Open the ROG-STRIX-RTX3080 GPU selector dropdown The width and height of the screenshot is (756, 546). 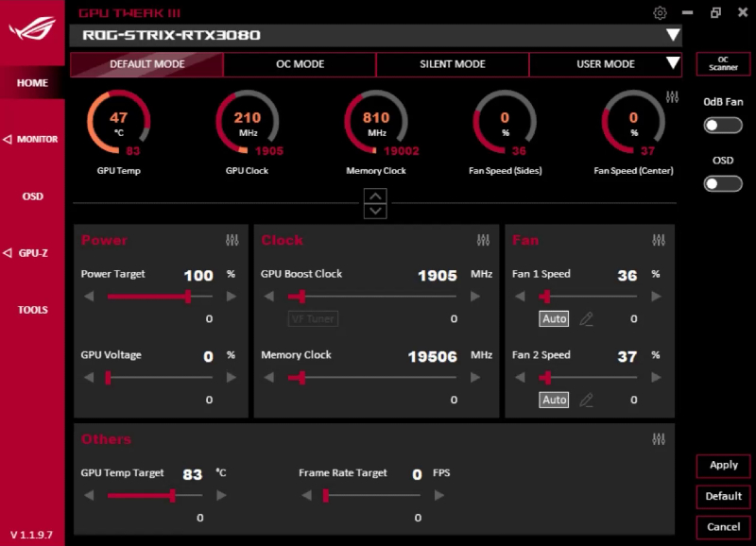(673, 35)
